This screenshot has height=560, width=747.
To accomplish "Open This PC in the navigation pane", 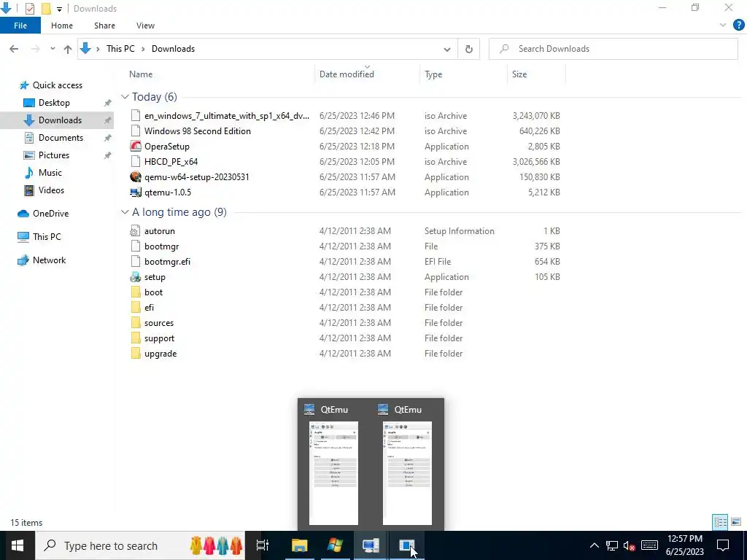I will (47, 237).
